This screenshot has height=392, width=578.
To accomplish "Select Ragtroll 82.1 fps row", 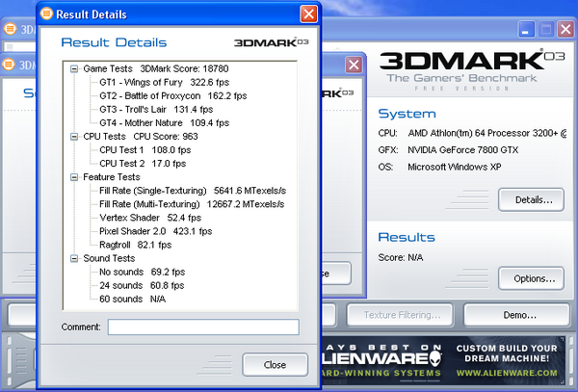I will [x=135, y=245].
